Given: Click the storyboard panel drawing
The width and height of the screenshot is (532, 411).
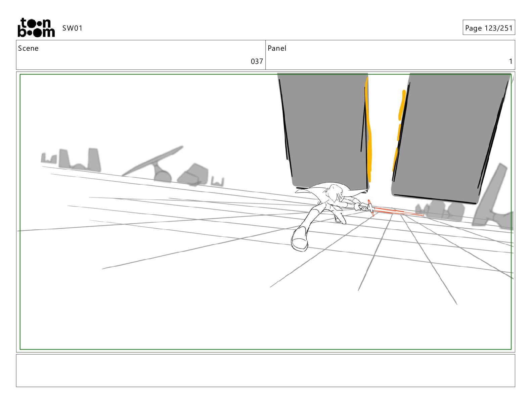Looking at the screenshot, I should (x=265, y=212).
